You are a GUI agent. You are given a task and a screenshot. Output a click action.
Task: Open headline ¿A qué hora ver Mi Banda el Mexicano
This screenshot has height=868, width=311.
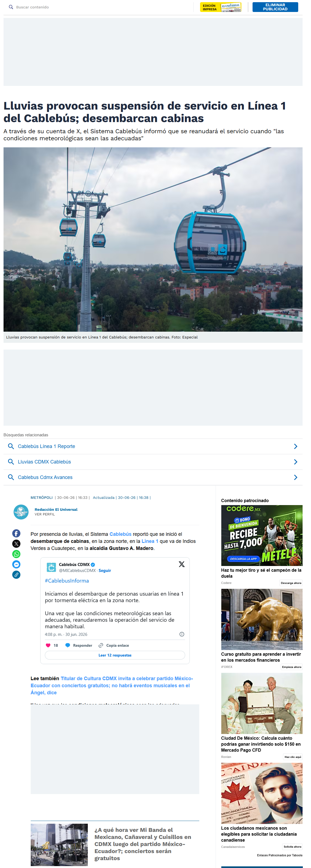point(143,844)
